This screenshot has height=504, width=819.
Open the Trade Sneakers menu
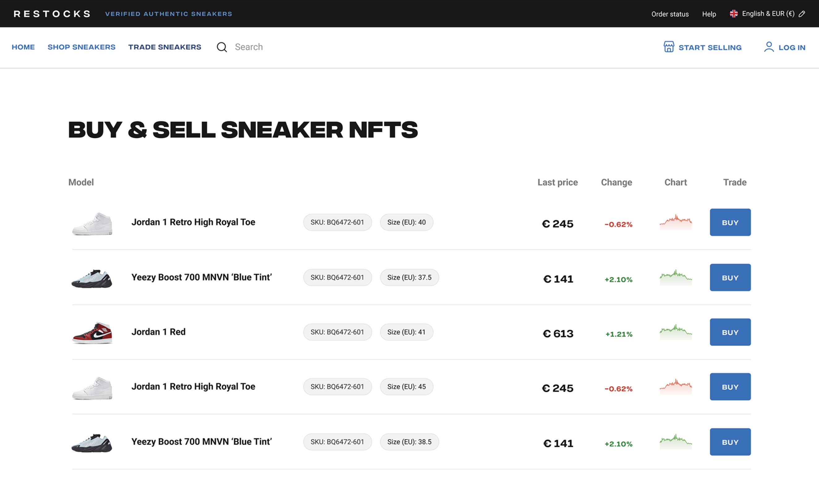(165, 47)
